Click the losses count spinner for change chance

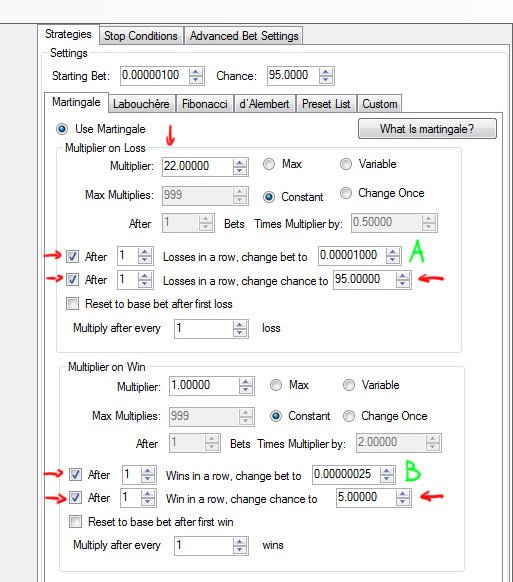(x=145, y=280)
